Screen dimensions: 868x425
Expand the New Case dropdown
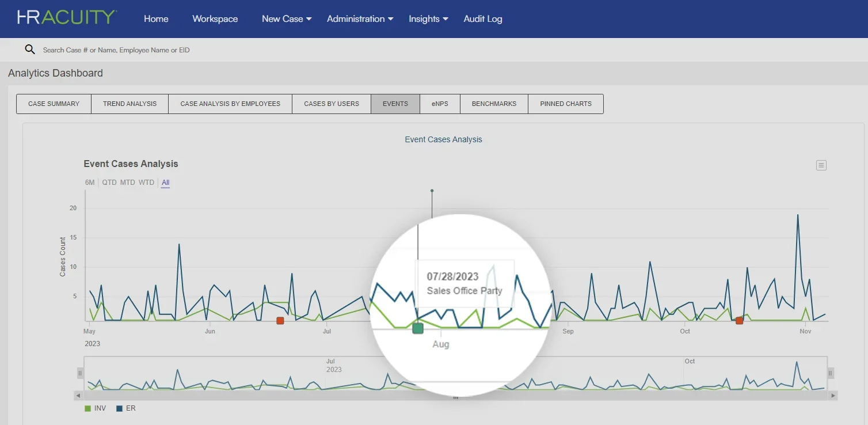coord(286,19)
